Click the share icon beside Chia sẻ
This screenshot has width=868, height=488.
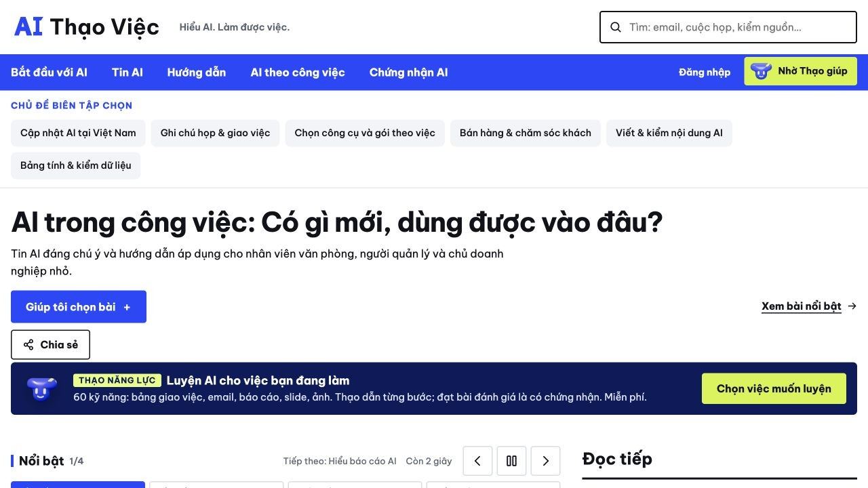click(x=28, y=345)
